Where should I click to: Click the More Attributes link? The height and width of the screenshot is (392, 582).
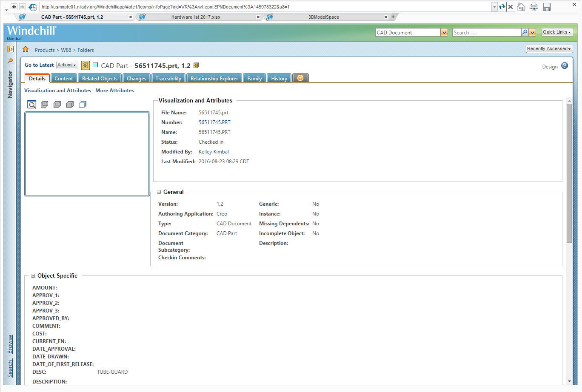coord(115,91)
